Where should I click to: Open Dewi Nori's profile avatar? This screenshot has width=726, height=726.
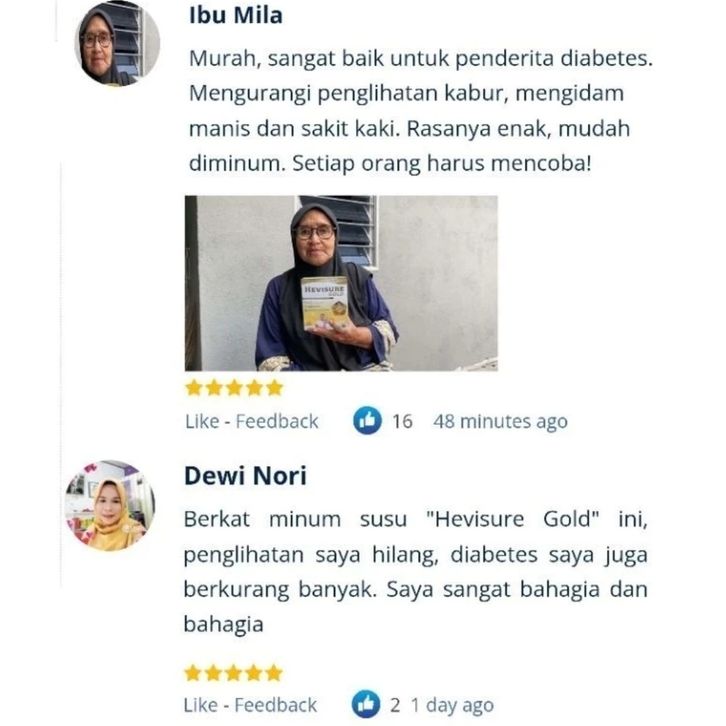click(x=110, y=506)
